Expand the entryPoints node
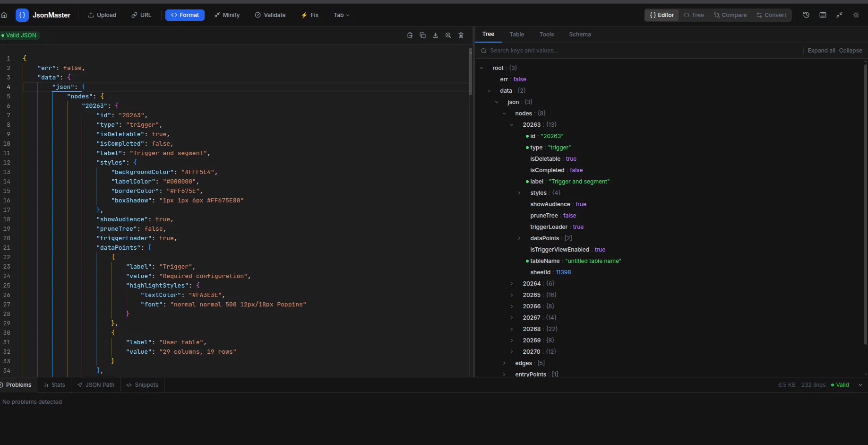 click(x=504, y=375)
